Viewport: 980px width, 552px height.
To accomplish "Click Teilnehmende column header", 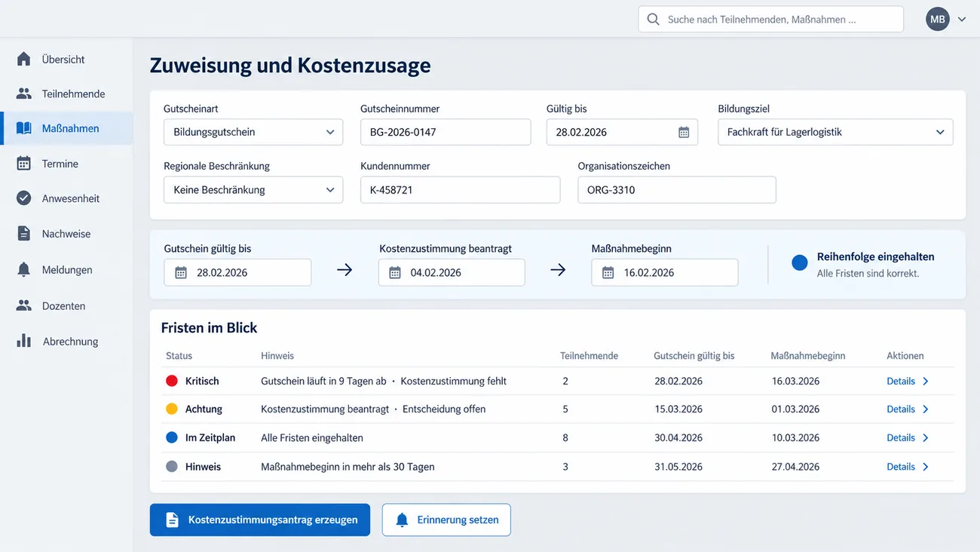I will 590,356.
